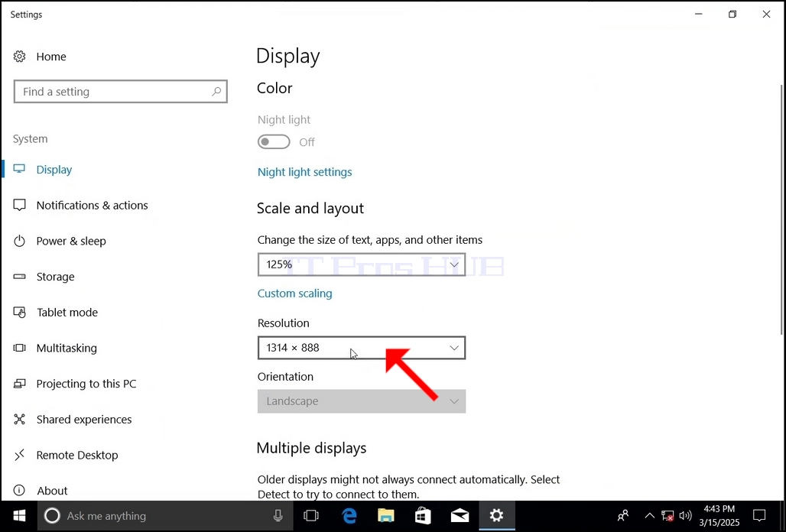The width and height of the screenshot is (786, 532).
Task: Open Night light settings link
Action: pyautogui.click(x=305, y=172)
